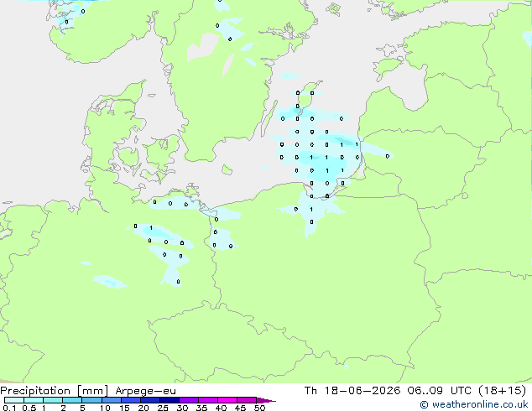Pick the 40 mm magenta legend swatch

point(227,400)
